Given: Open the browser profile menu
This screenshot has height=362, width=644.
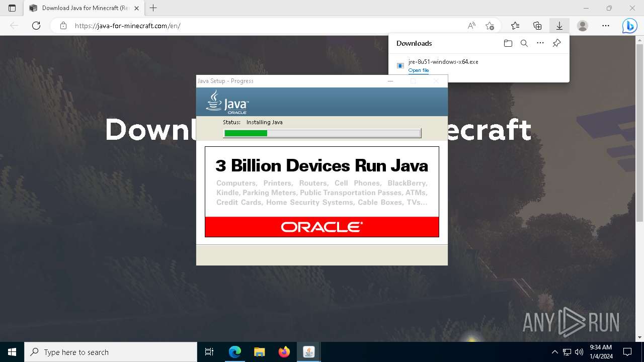Looking at the screenshot, I should [583, 26].
